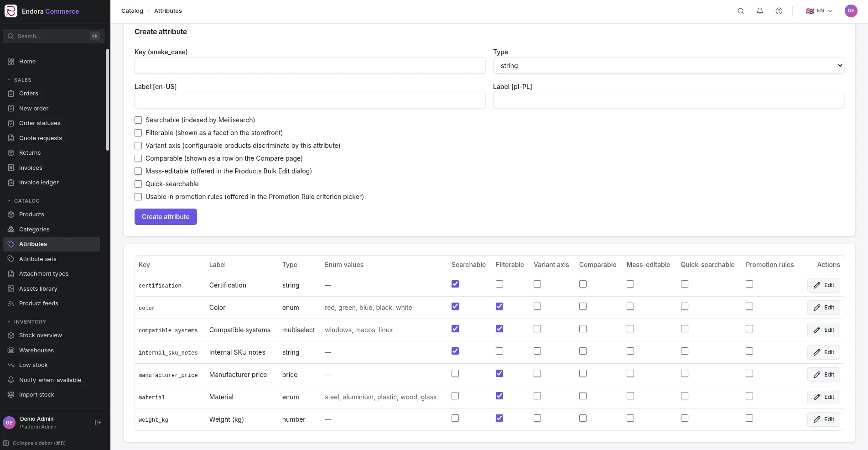Navigate to Stock overview
Screen dimensions: 868x450
click(x=51, y=335)
